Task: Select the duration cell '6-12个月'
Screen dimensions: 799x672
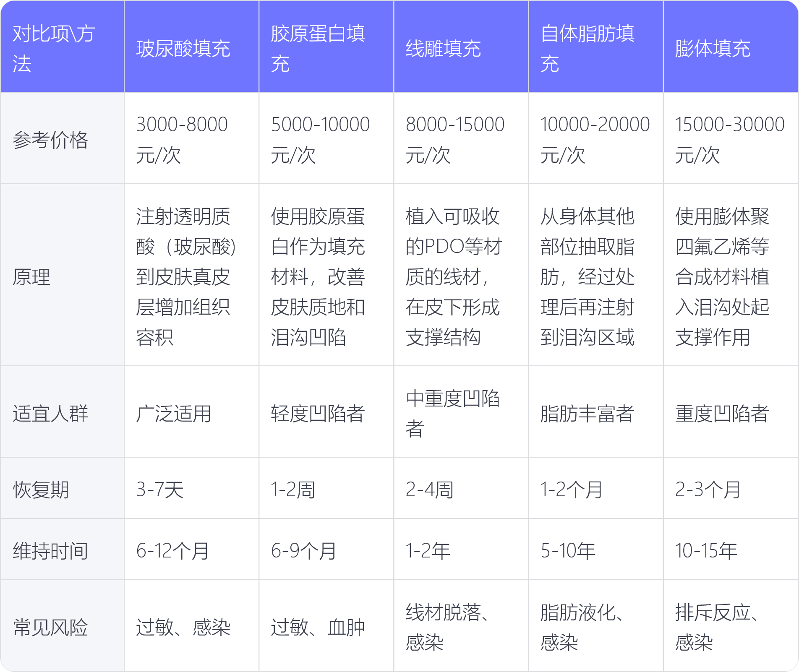Action: [x=191, y=549]
